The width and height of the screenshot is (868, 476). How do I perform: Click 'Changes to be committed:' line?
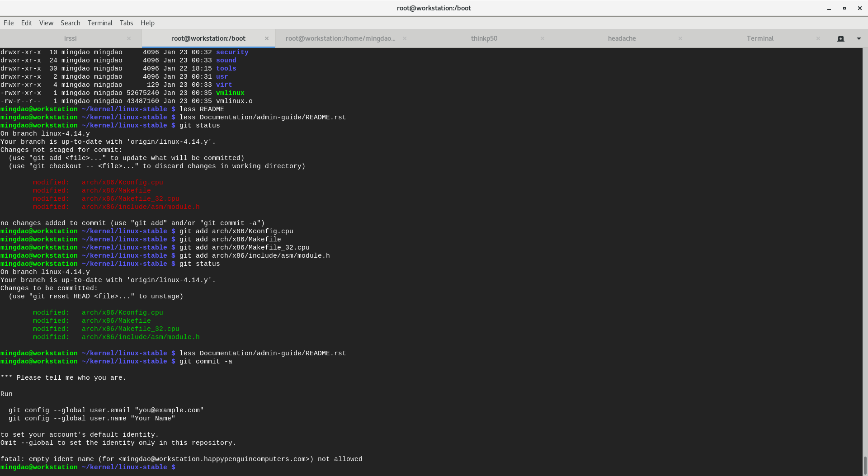coord(49,288)
